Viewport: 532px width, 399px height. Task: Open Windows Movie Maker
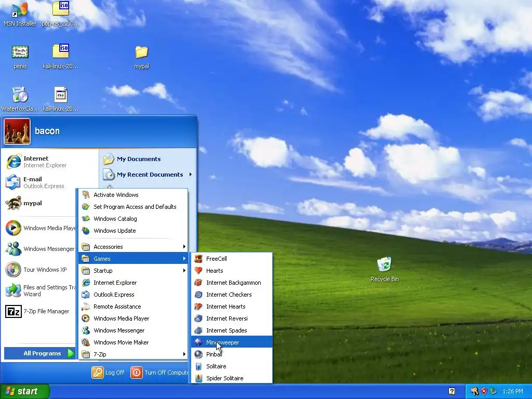click(133, 342)
